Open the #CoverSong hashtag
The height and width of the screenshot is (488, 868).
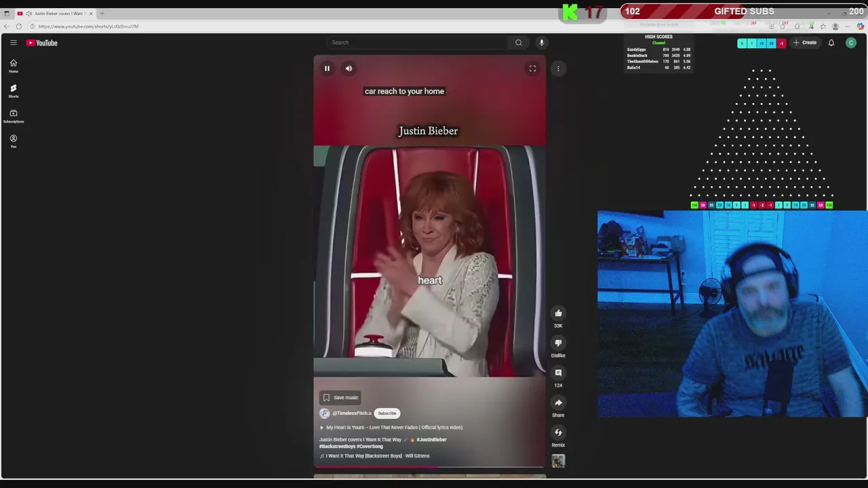tap(370, 447)
